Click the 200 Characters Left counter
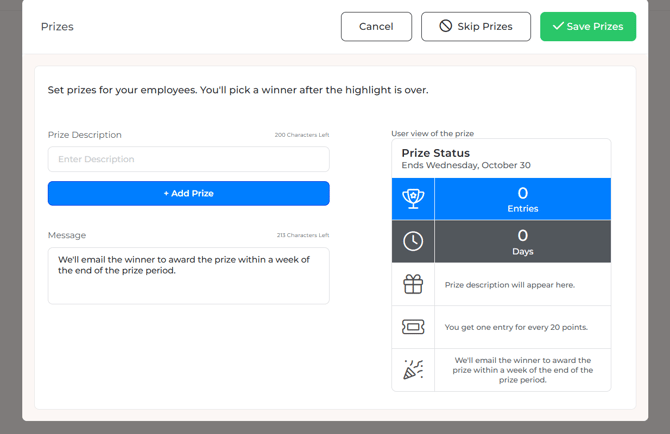Image resolution: width=670 pixels, height=434 pixels. coord(301,136)
